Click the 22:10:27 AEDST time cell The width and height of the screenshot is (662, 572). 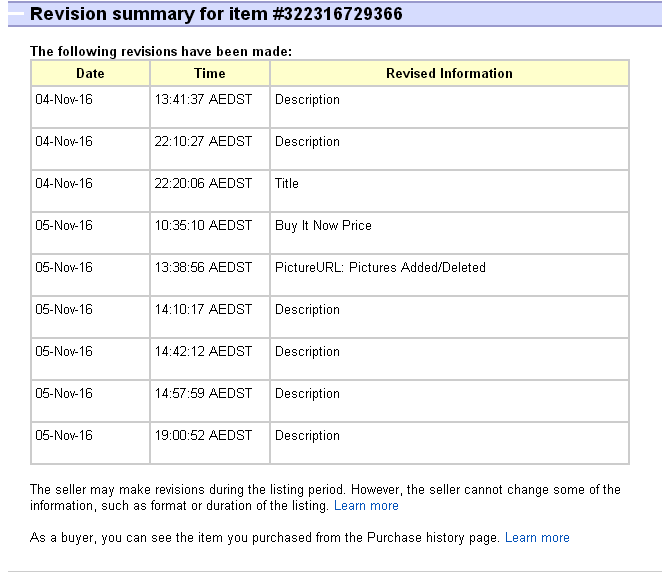pos(203,142)
